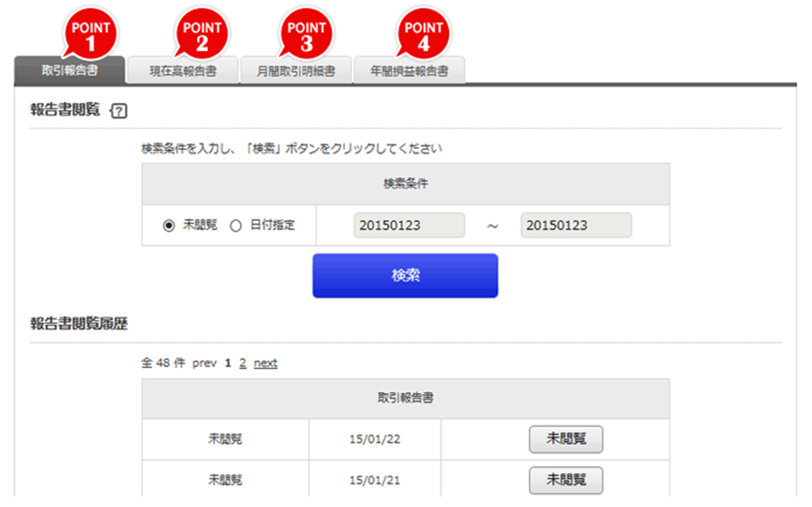Open the 現在高報告書 tab
This screenshot has height=507, width=812.
point(183,71)
